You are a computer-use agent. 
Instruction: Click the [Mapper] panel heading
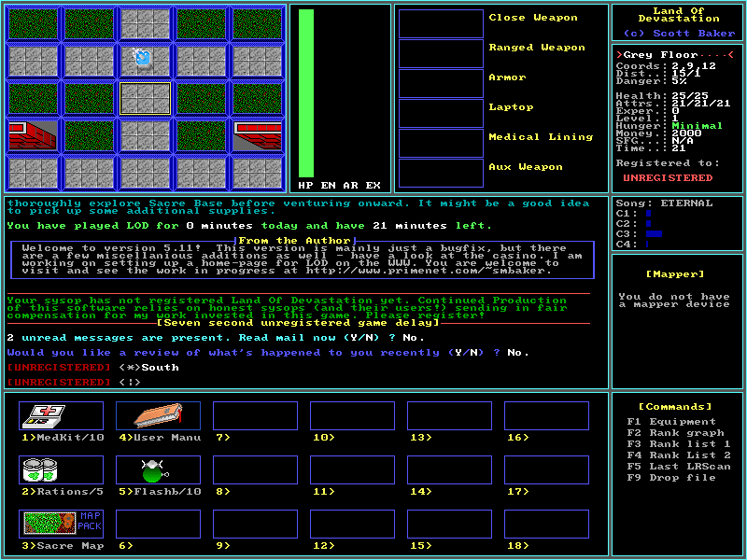tap(675, 274)
